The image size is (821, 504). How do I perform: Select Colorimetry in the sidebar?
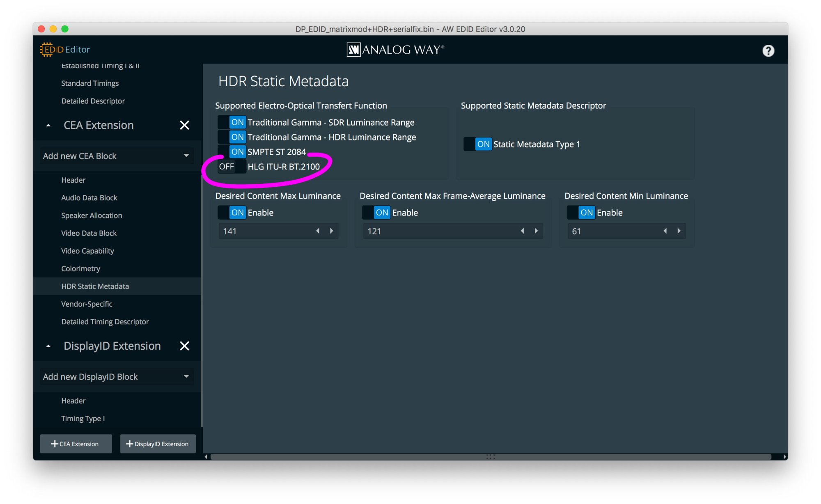(x=80, y=268)
